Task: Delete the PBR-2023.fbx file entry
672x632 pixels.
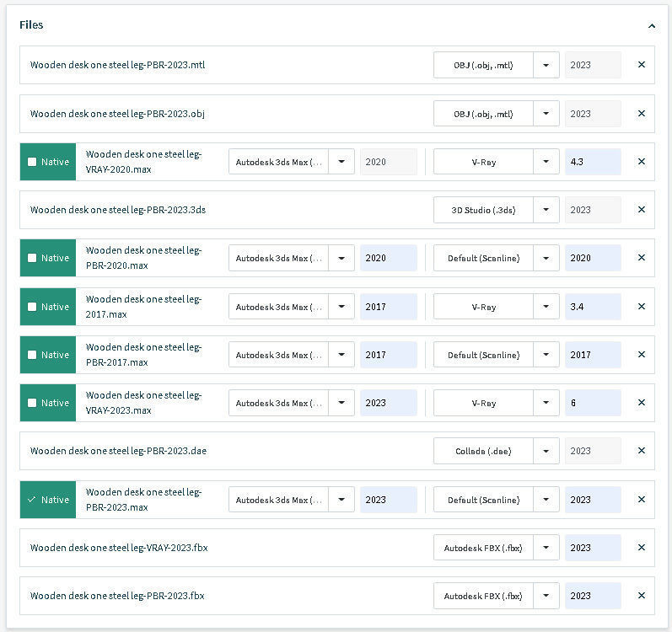Action: [642, 596]
